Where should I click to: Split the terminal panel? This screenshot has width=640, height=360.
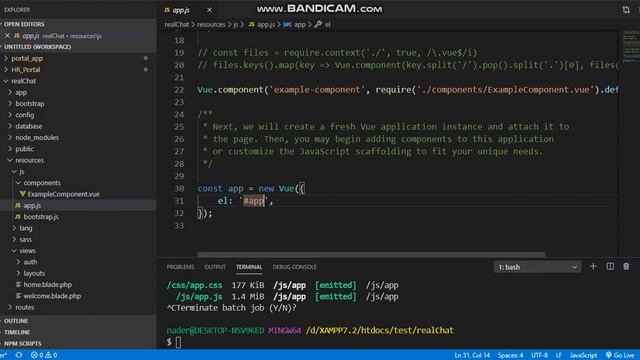tap(610, 267)
